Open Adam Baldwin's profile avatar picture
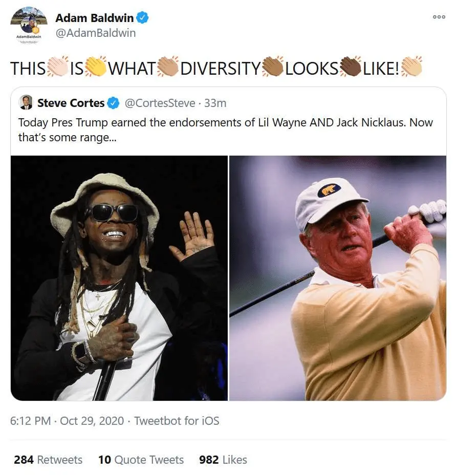 [x=29, y=25]
